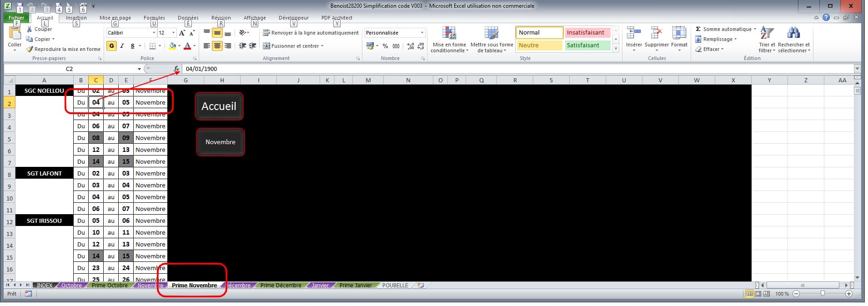Toggle middle vertical alignment
868x306 pixels.
[x=217, y=33]
